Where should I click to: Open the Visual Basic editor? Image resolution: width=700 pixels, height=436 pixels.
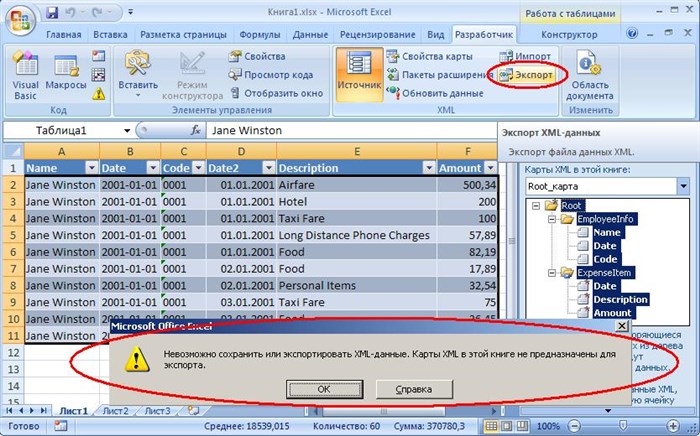pyautogui.click(x=25, y=76)
